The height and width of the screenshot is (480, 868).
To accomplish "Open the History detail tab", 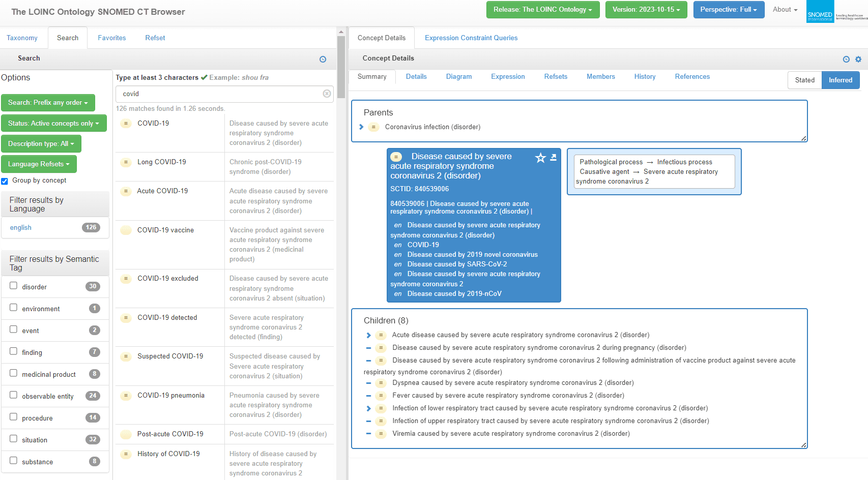I will [645, 77].
